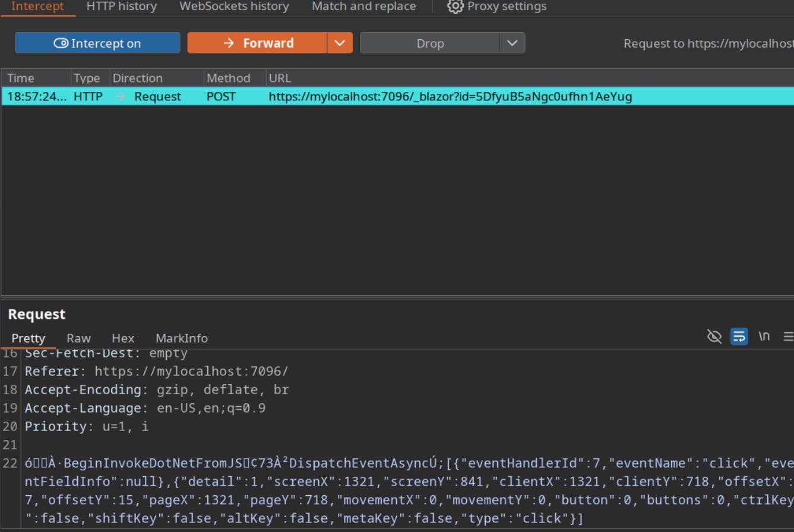This screenshot has width=794, height=532.
Task: Click the Request panel heading
Action: point(37,314)
